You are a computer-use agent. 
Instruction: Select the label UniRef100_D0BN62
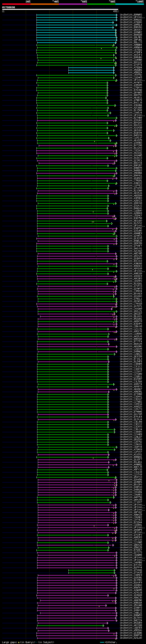click(131, 352)
